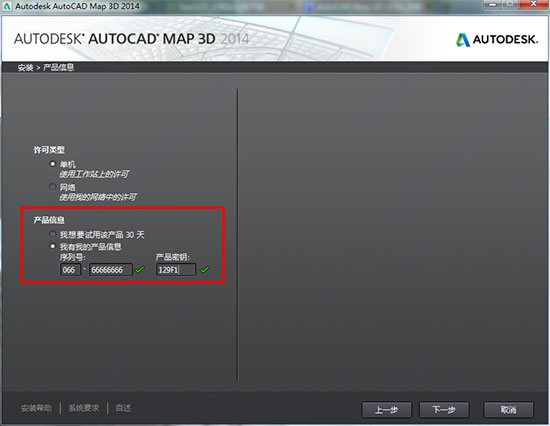The width and height of the screenshot is (550, 426).
Task: Go back with 上一步 button
Action: (x=386, y=410)
